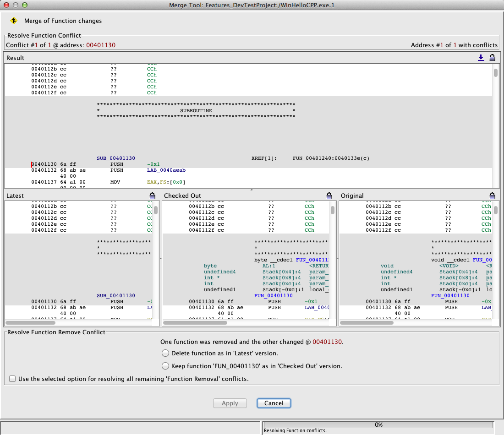Select 'Keep function FUN_00401130' Checked Out option
The height and width of the screenshot is (435, 504).
[x=165, y=366]
